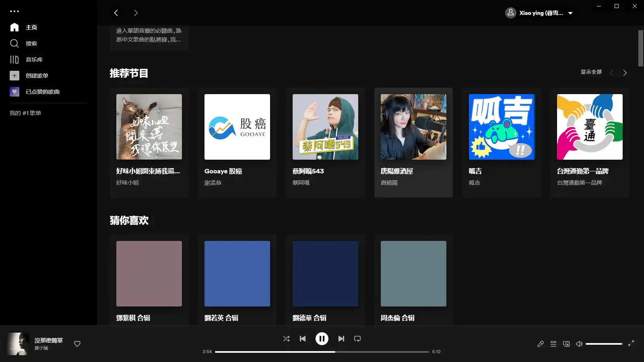Mute the volume icon
Viewport: 644px width, 362px height.
tap(579, 344)
